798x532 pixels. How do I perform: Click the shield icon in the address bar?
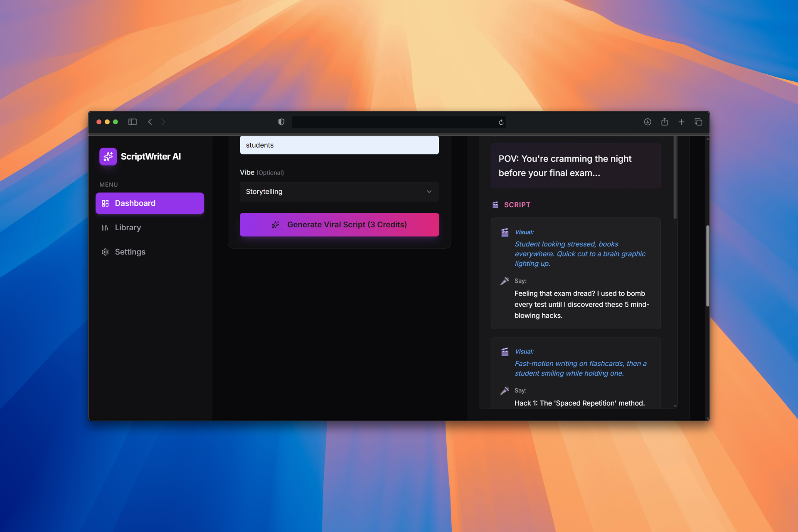point(281,122)
